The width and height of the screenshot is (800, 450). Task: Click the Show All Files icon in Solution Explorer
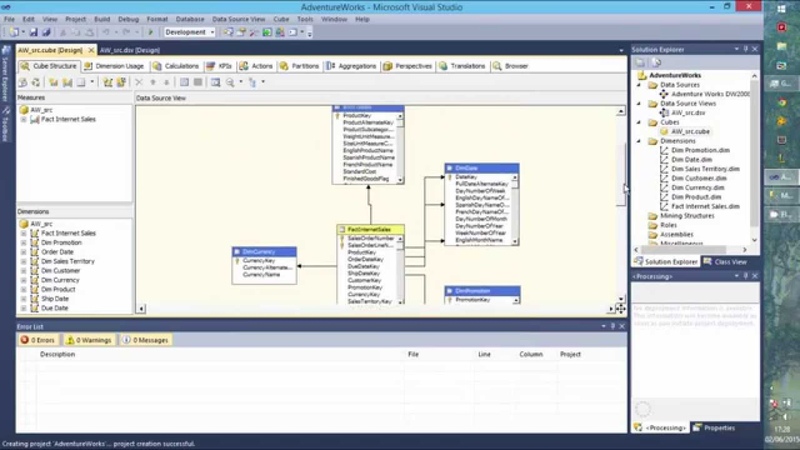point(656,62)
